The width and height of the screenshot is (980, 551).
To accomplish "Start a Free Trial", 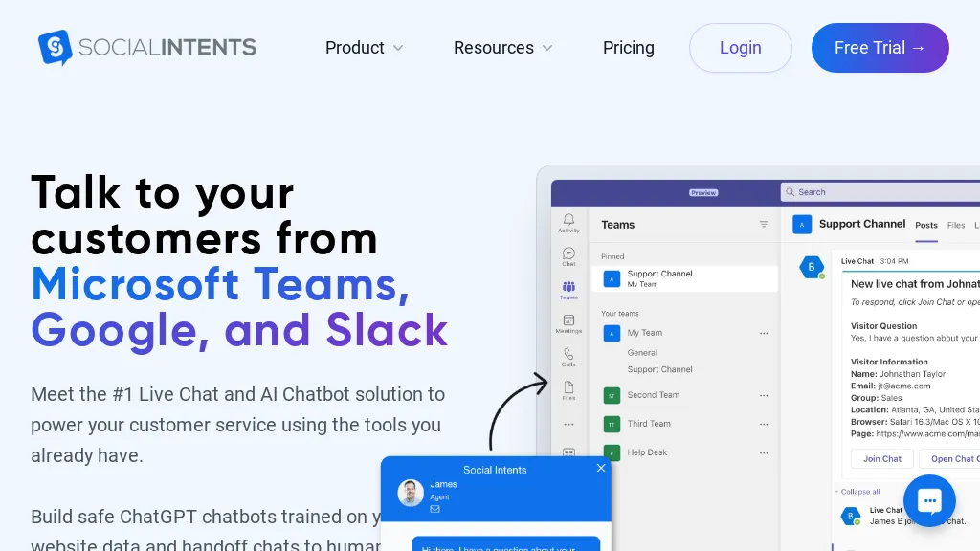I will 880,48.
